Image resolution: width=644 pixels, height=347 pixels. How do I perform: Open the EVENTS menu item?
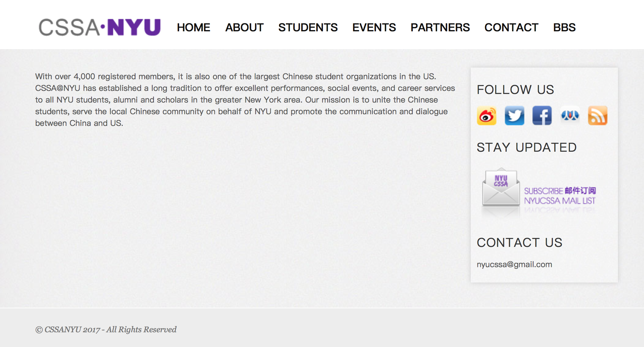point(374,27)
